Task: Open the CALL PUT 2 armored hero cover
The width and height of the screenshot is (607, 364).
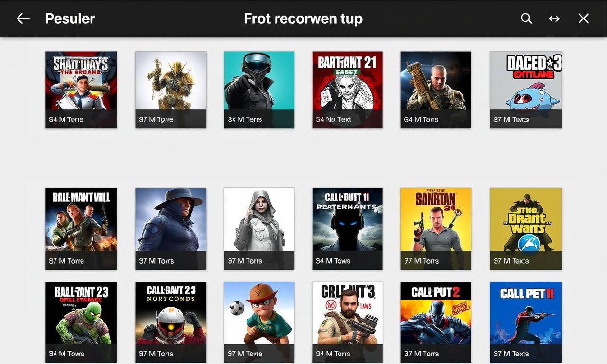Action: coord(436,322)
